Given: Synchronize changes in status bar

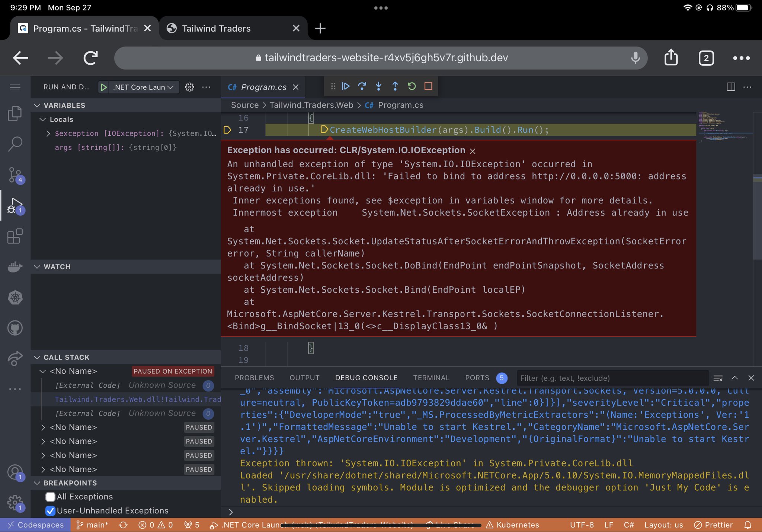Looking at the screenshot, I should (x=123, y=525).
